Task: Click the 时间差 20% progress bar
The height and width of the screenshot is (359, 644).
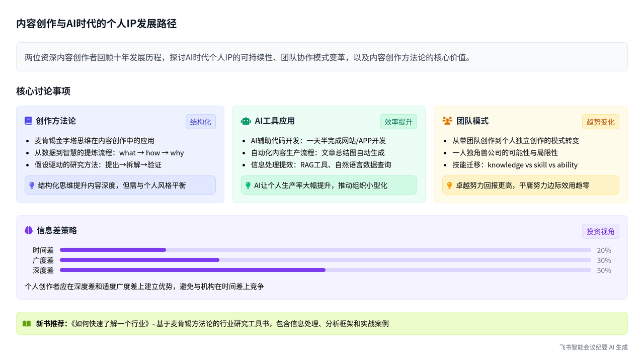Action: pyautogui.click(x=325, y=250)
